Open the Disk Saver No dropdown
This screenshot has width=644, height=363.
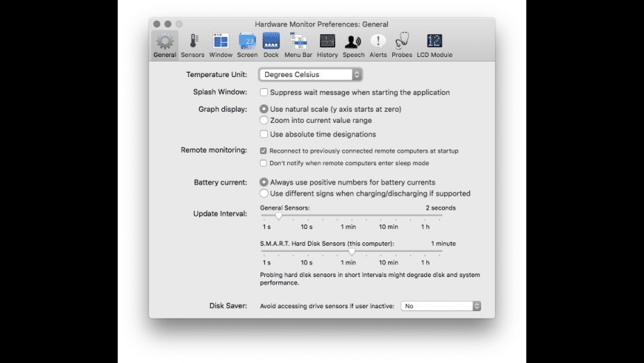point(440,306)
